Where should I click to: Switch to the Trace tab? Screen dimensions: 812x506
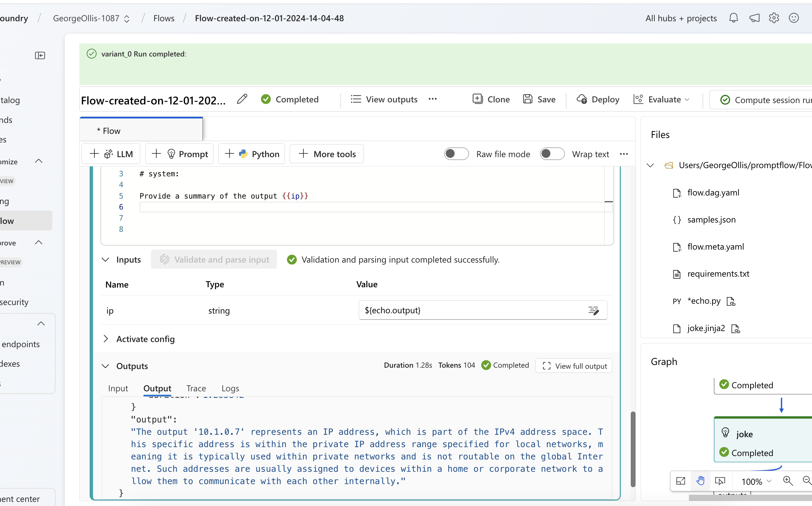tap(196, 388)
